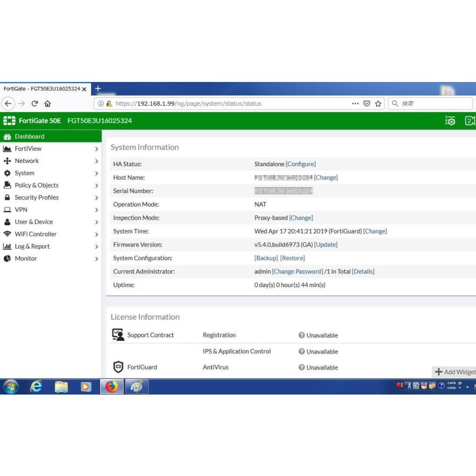The image size is (476, 476).
Task: Open the VPN sidebar menu
Action: (x=21, y=210)
